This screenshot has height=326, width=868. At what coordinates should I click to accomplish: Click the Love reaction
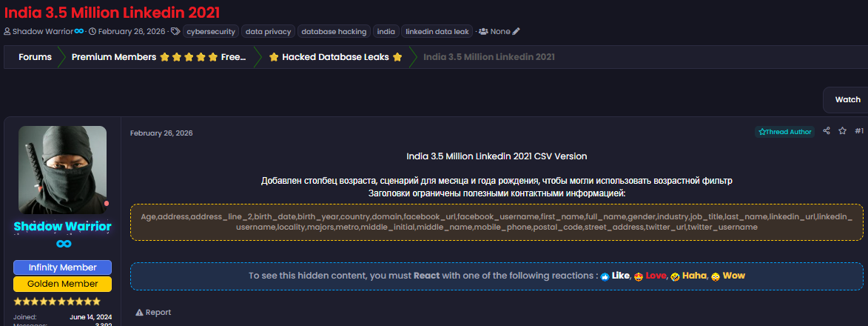[650, 276]
